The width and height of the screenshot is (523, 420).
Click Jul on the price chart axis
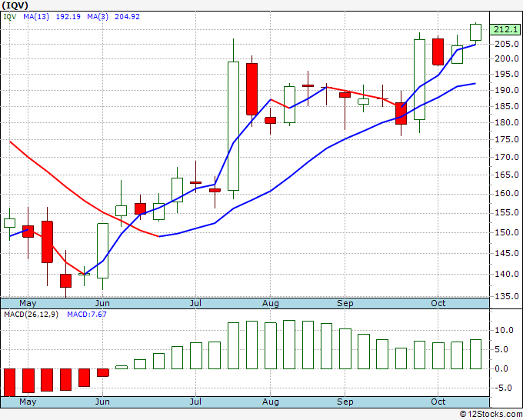point(195,304)
